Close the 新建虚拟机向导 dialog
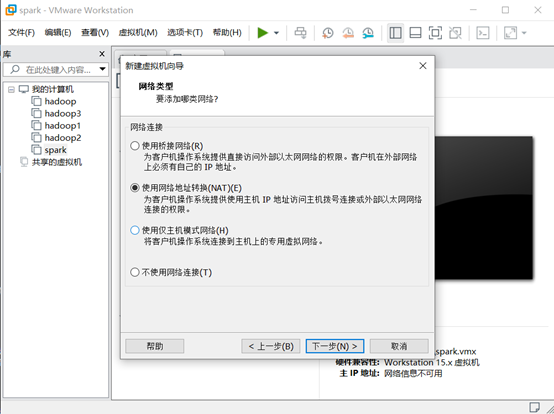The width and height of the screenshot is (554, 414). pyautogui.click(x=423, y=66)
